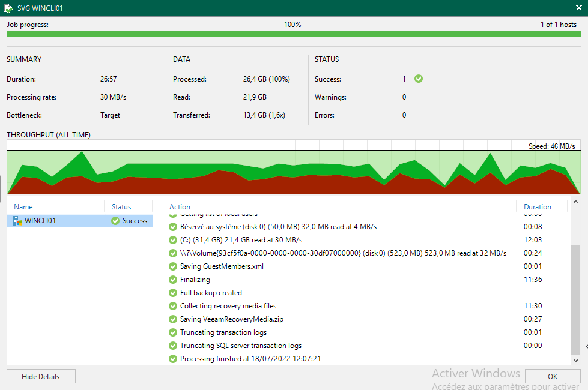Image resolution: width=588 pixels, height=390 pixels.
Task: Select 'Saving GuestMembers.xml' action entry
Action: tap(222, 266)
